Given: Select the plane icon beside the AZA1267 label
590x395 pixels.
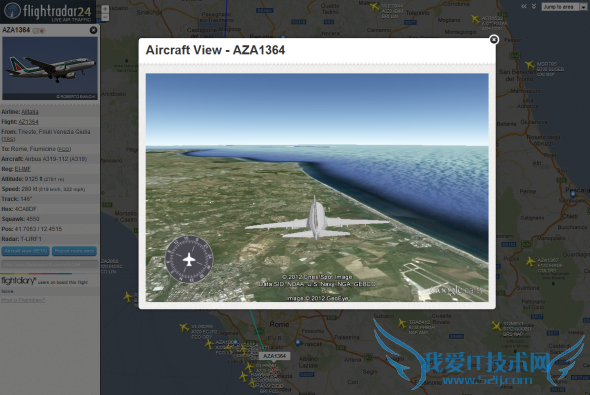Looking at the screenshot, I should [x=530, y=261].
